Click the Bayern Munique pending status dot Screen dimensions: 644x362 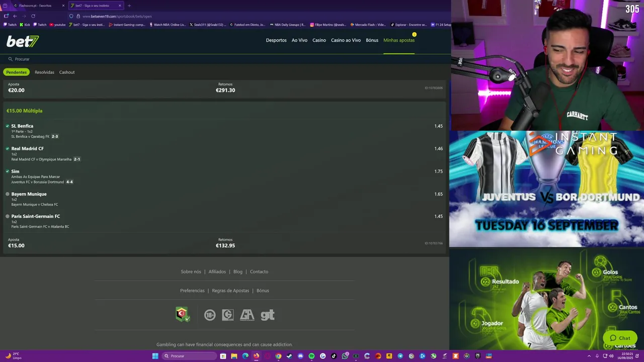(8, 194)
